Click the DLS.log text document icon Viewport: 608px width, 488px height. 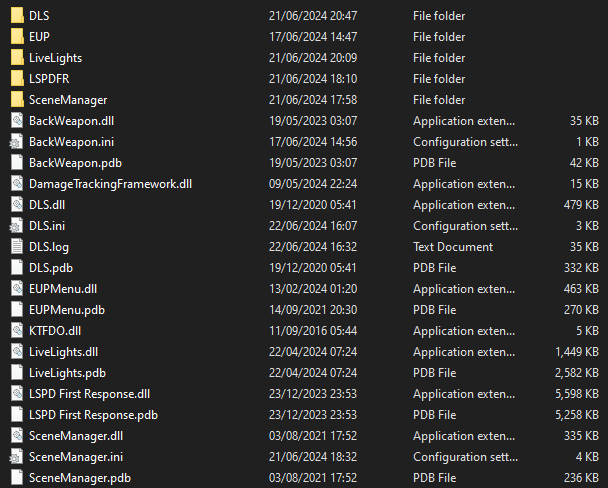tap(16, 247)
